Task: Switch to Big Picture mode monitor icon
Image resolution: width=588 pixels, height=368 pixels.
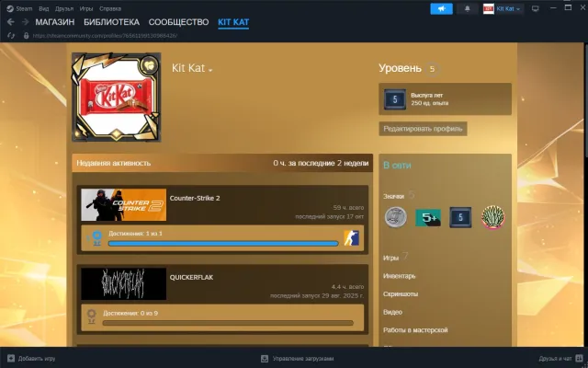Action: point(535,8)
